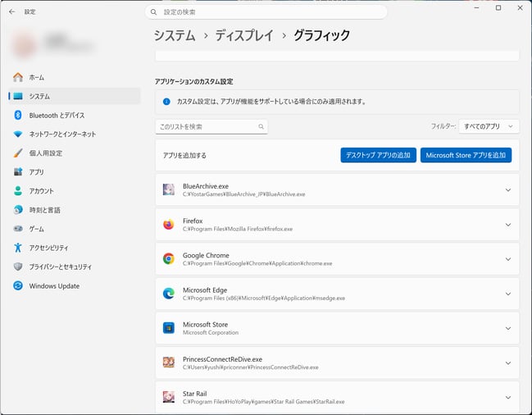Click Microsoft Store アプリを追加 button
Image resolution: width=532 pixels, height=415 pixels.
click(x=466, y=155)
